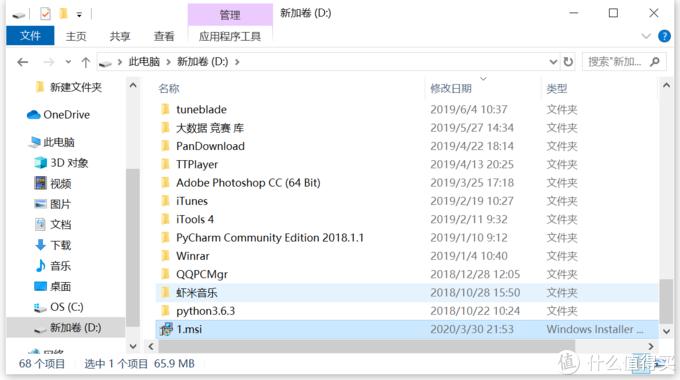Click the horizontal scrollbar thumb

(367, 346)
